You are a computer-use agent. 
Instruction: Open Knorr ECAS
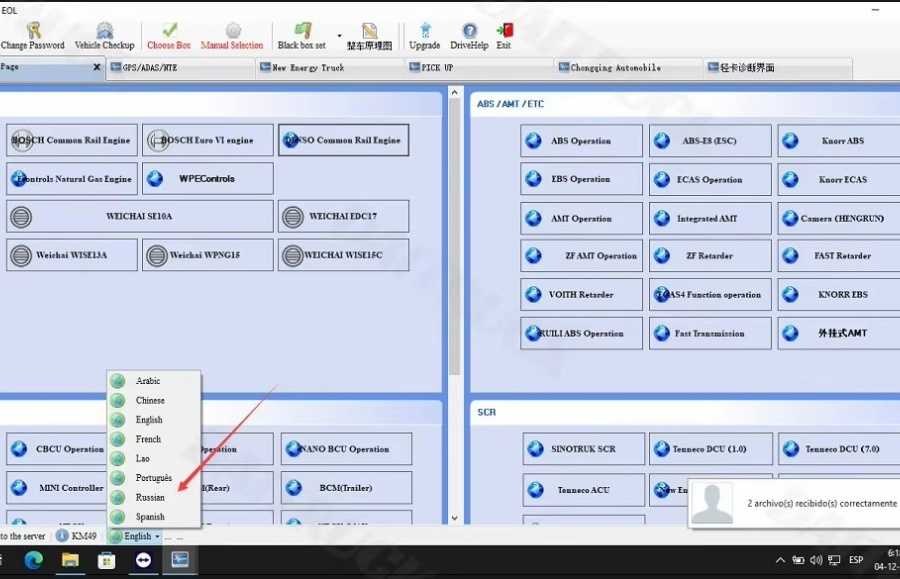tap(839, 179)
